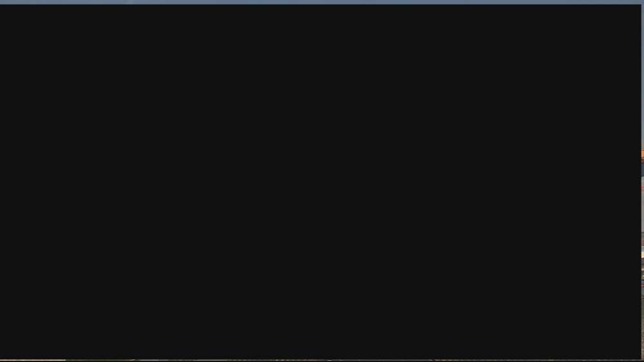Click the blue-gray title strip at top
The width and height of the screenshot is (644, 362).
click(322, 2)
